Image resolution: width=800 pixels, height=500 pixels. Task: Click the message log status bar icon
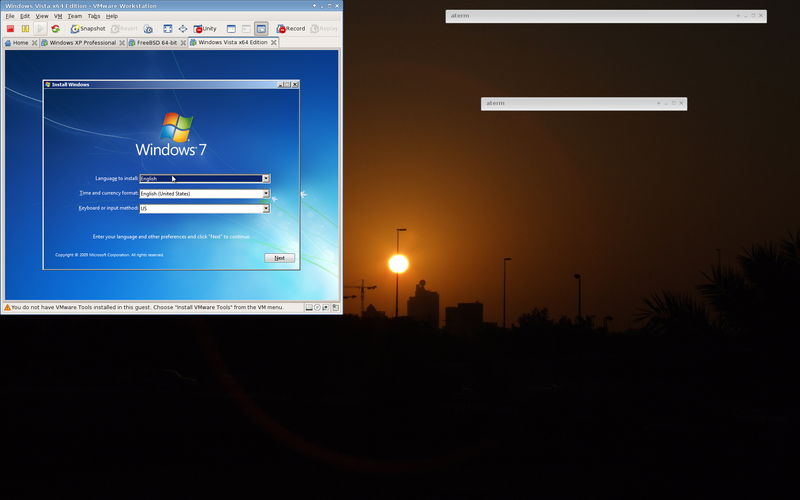pos(335,308)
